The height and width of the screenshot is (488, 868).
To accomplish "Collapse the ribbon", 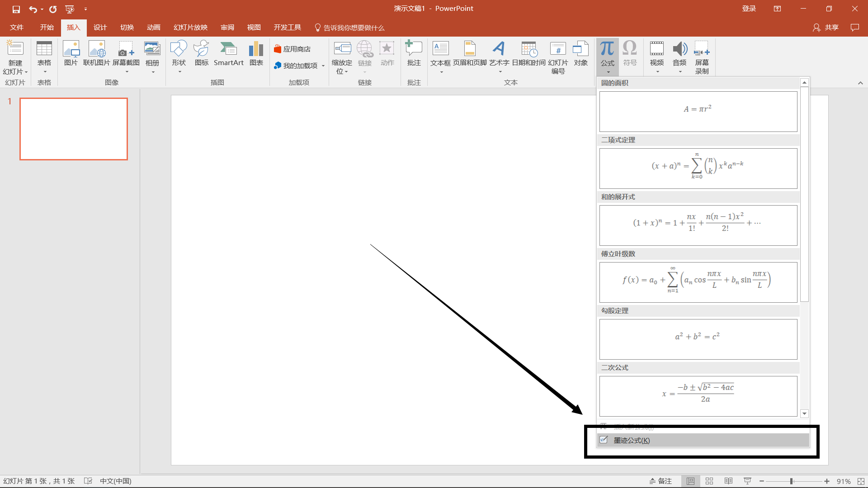I will click(860, 83).
